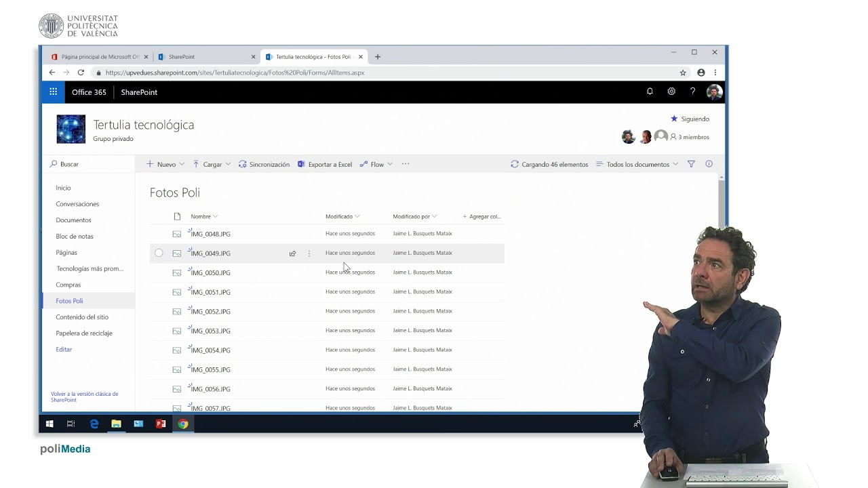
Task: Open the Windows Start menu
Action: [50, 424]
